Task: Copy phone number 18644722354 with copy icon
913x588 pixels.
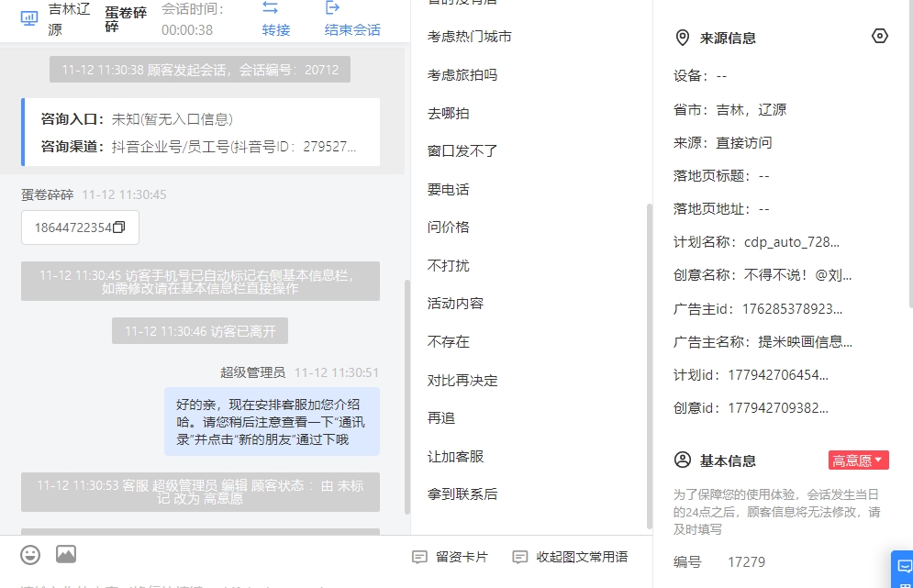Action: click(x=118, y=227)
